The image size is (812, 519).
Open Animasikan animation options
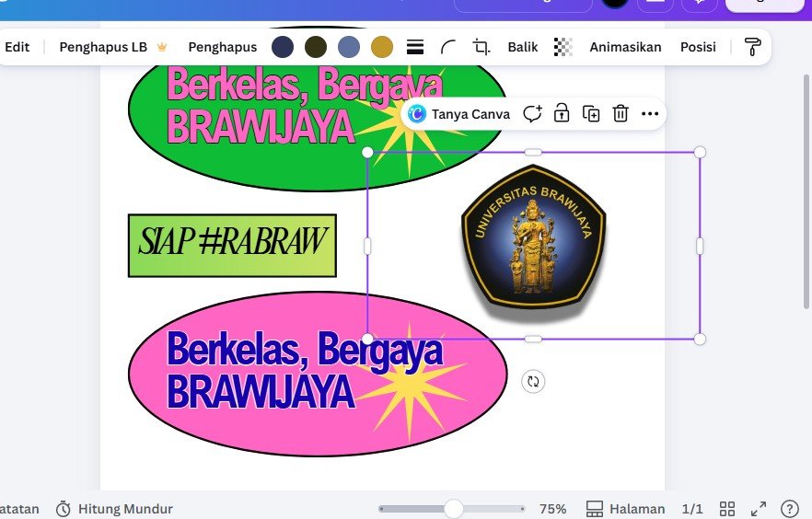(x=625, y=47)
